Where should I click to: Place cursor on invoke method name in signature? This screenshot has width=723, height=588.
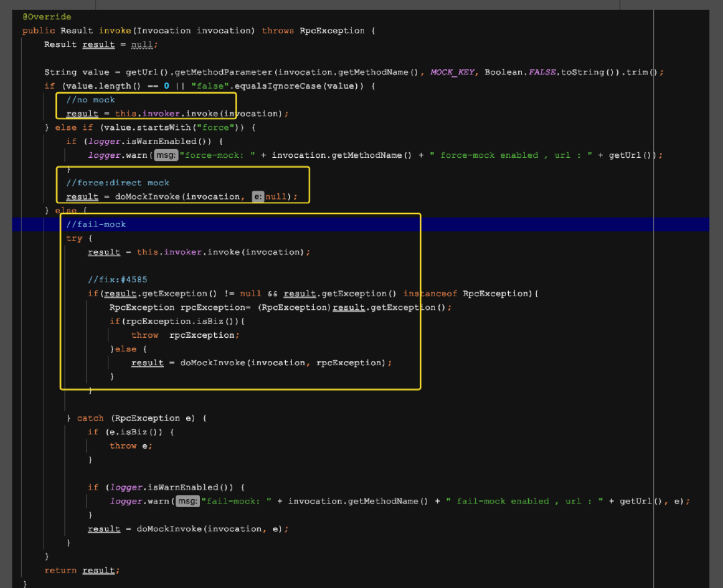click(x=115, y=31)
